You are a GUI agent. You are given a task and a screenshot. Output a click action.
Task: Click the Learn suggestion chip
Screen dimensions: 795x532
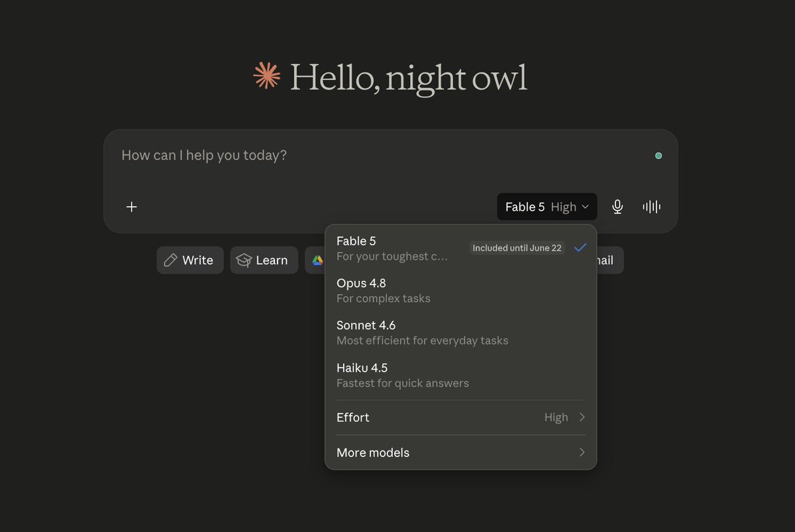pos(264,260)
